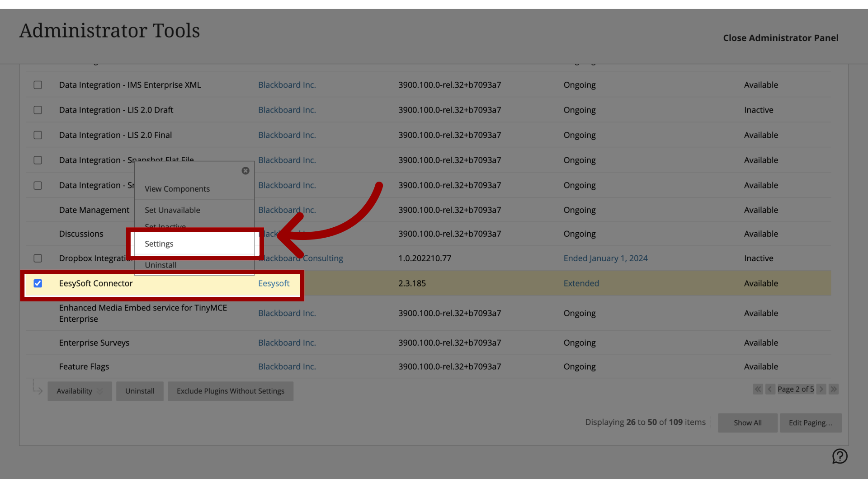Click the Show All button
The image size is (868, 488).
pyautogui.click(x=748, y=423)
